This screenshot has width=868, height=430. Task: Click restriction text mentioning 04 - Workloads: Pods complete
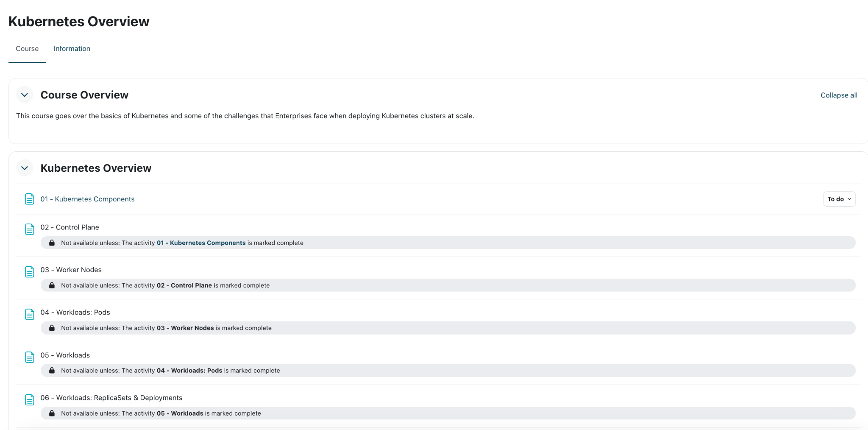coord(170,371)
